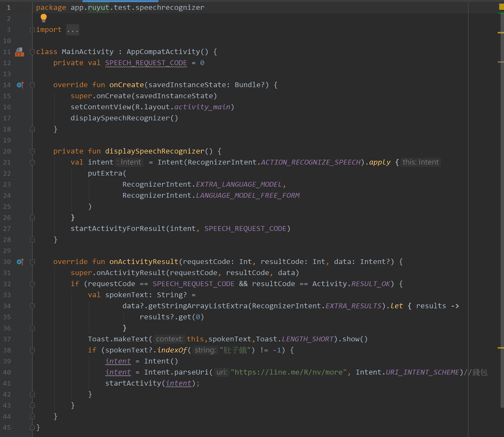This screenshot has width=504, height=437.
Task: Click line number 27 in gutter
Action: tap(7, 229)
